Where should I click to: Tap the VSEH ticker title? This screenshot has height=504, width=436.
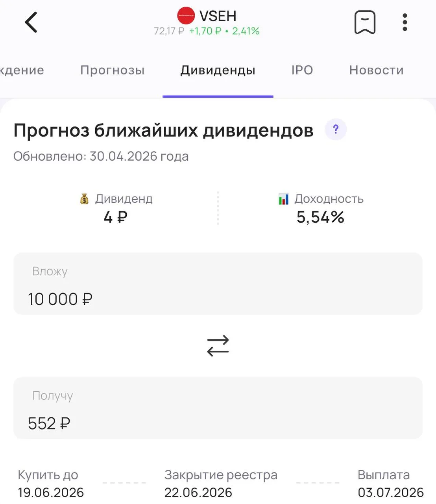(218, 16)
